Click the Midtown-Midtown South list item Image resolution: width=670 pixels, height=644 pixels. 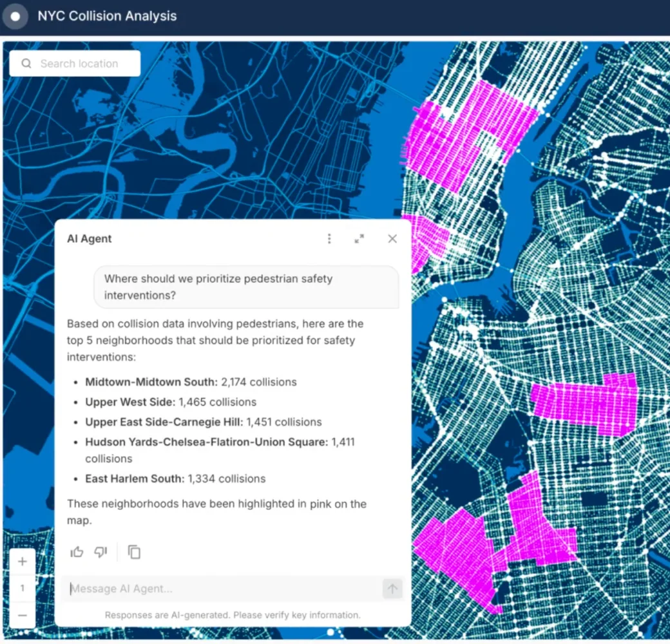pos(191,382)
